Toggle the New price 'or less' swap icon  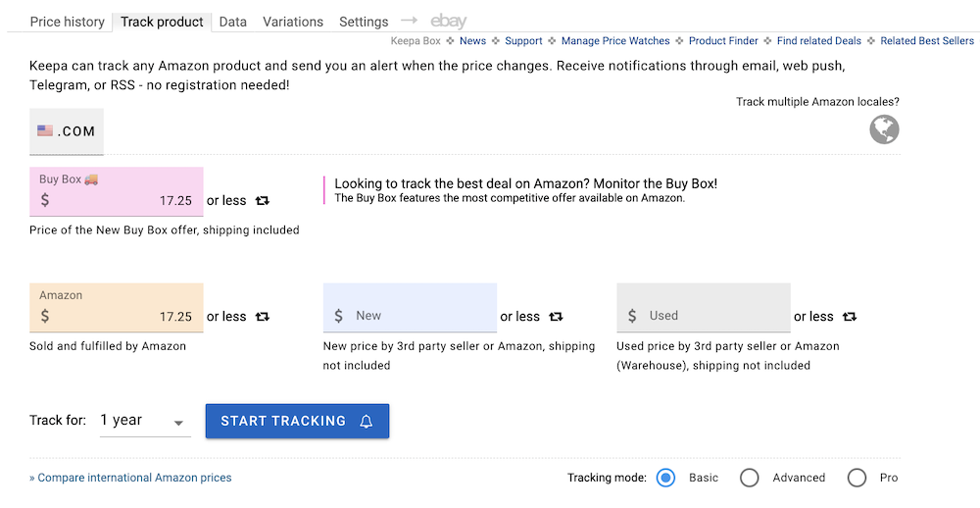[556, 317]
